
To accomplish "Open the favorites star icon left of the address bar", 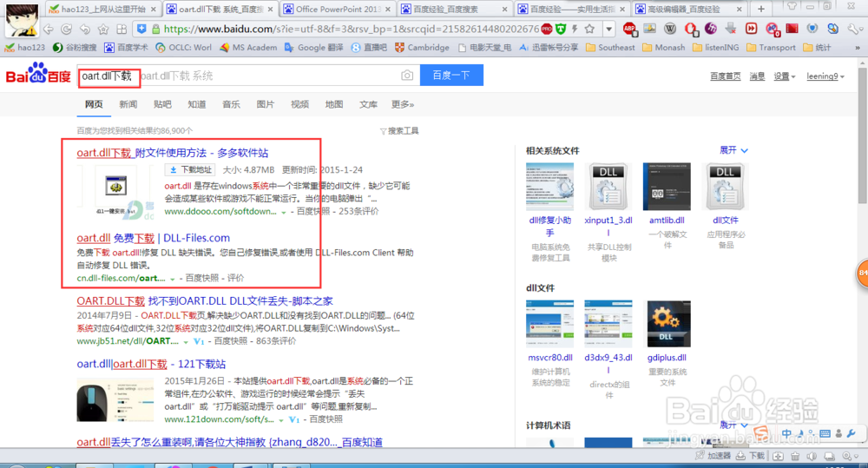I will pyautogui.click(x=103, y=30).
